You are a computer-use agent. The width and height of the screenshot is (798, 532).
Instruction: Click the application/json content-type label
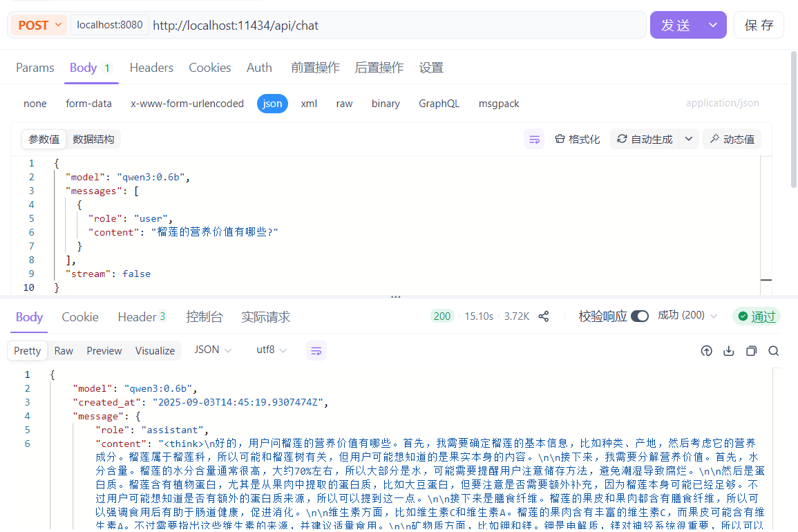pyautogui.click(x=722, y=104)
